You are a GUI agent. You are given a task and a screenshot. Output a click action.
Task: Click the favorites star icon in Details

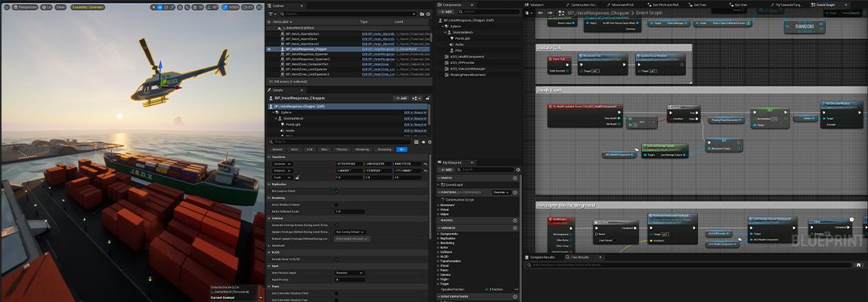pos(423,142)
